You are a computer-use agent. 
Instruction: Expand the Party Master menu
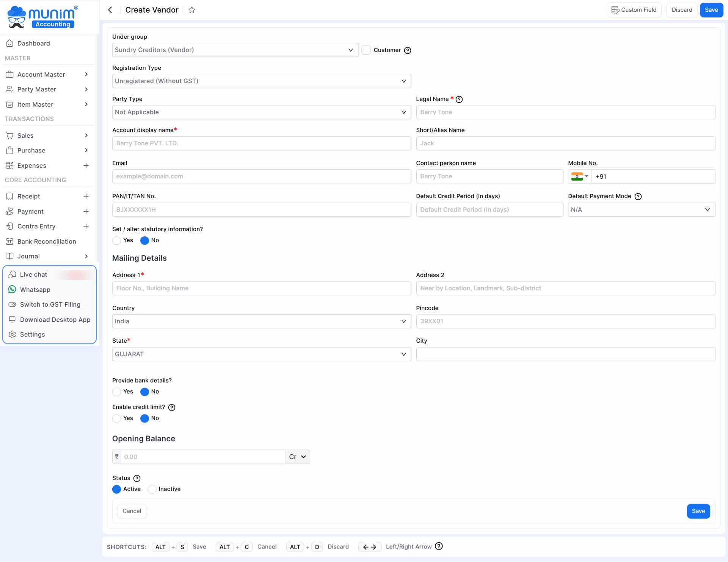click(x=47, y=90)
